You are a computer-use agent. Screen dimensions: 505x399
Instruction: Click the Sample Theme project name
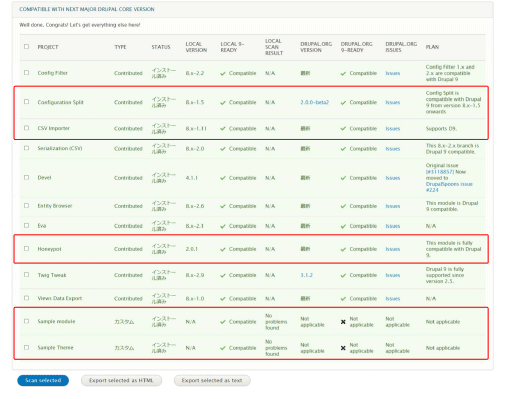55,348
